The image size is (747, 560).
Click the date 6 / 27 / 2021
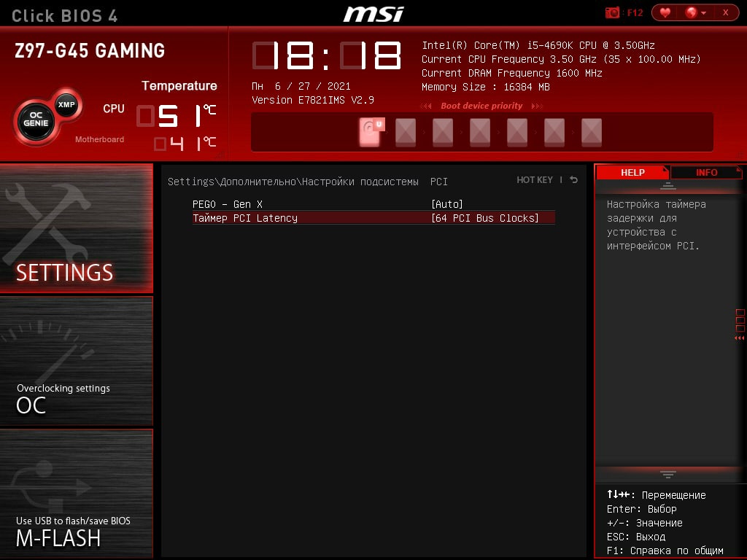pos(312,86)
